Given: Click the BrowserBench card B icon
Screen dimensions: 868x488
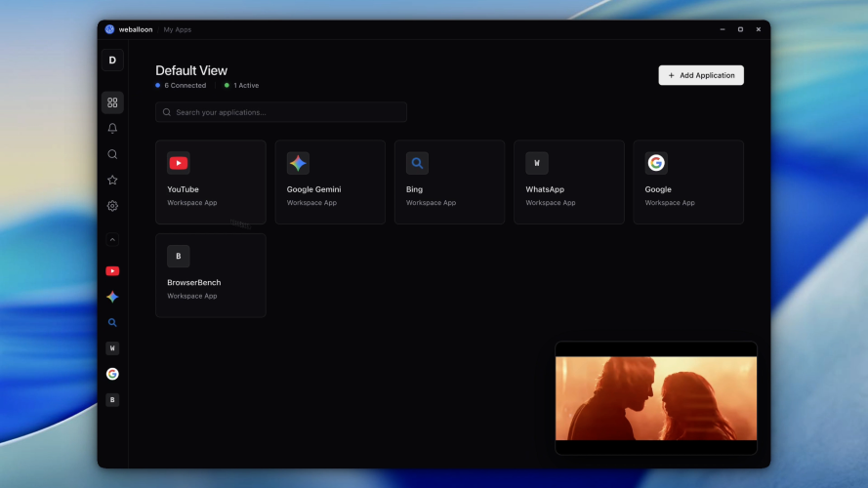Looking at the screenshot, I should [179, 256].
